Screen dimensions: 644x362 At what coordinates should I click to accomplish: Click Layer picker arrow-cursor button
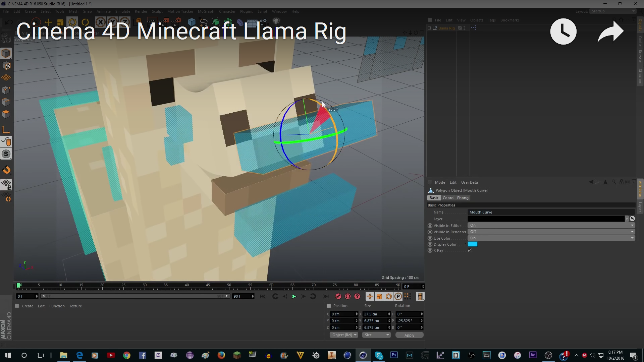632,219
